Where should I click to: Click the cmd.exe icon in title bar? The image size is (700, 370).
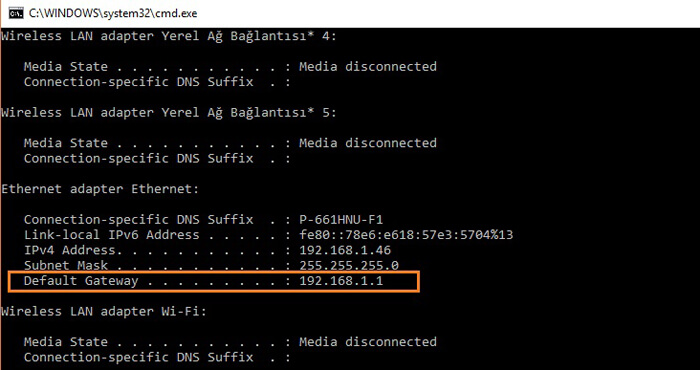point(16,13)
